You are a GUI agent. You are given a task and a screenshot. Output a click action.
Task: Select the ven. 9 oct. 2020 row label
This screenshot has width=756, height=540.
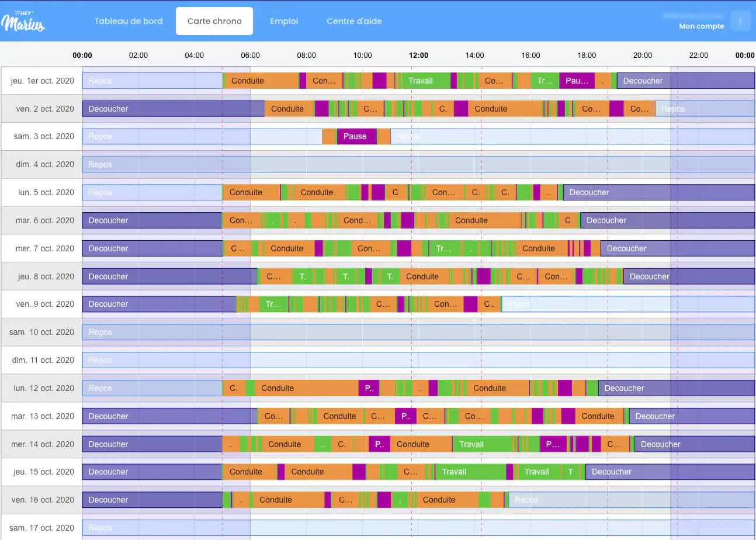point(45,304)
